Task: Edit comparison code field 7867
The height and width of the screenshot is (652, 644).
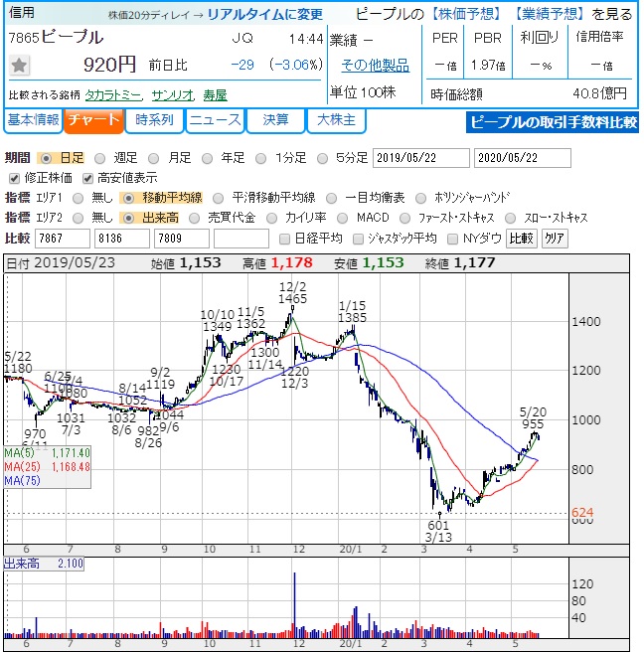Action: 63,239
